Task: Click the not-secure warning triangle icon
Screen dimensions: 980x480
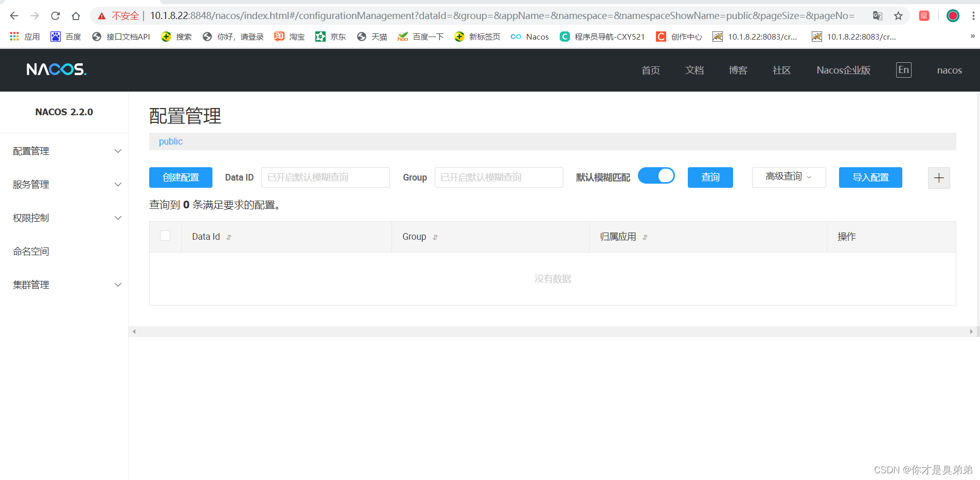Action: click(102, 16)
